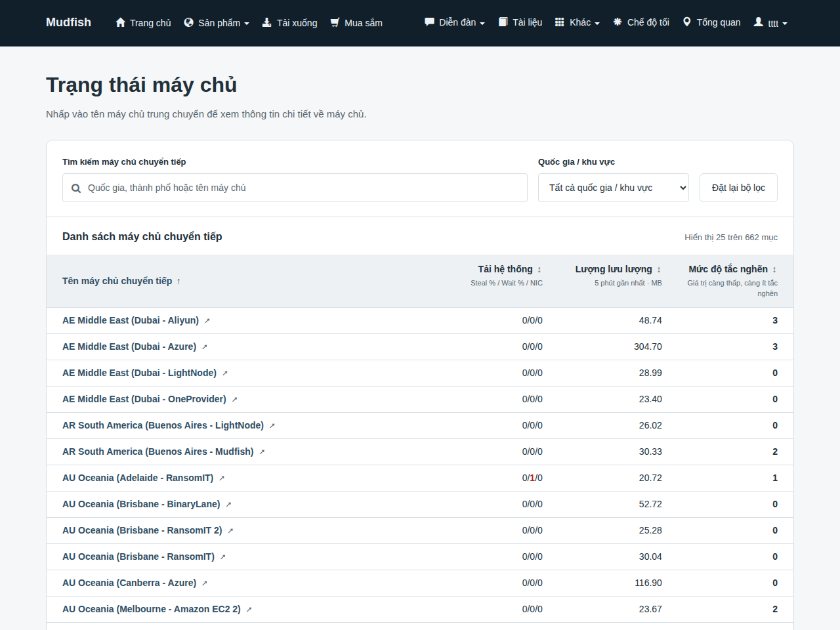The width and height of the screenshot is (840, 630).
Task: Click external link arrow next to Dubai - Aliyun
Action: coord(207,321)
